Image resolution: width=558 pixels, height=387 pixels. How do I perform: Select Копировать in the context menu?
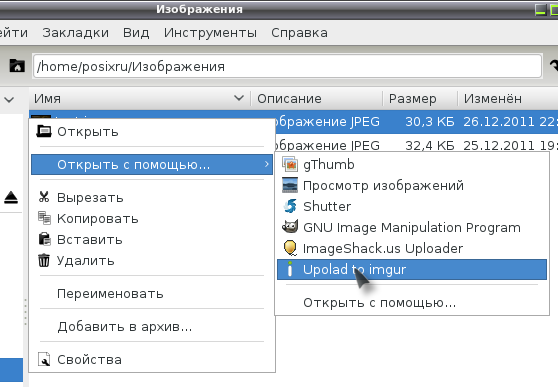[152, 218]
